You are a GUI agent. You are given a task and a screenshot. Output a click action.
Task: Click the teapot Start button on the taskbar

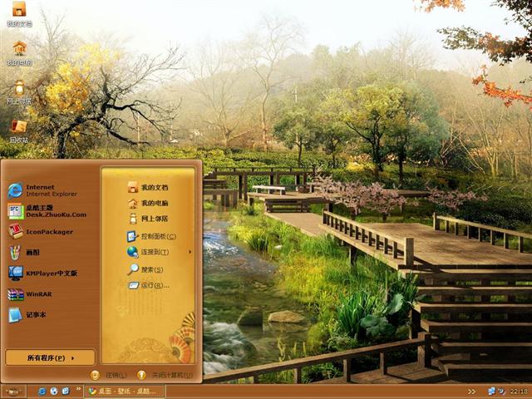pyautogui.click(x=13, y=392)
